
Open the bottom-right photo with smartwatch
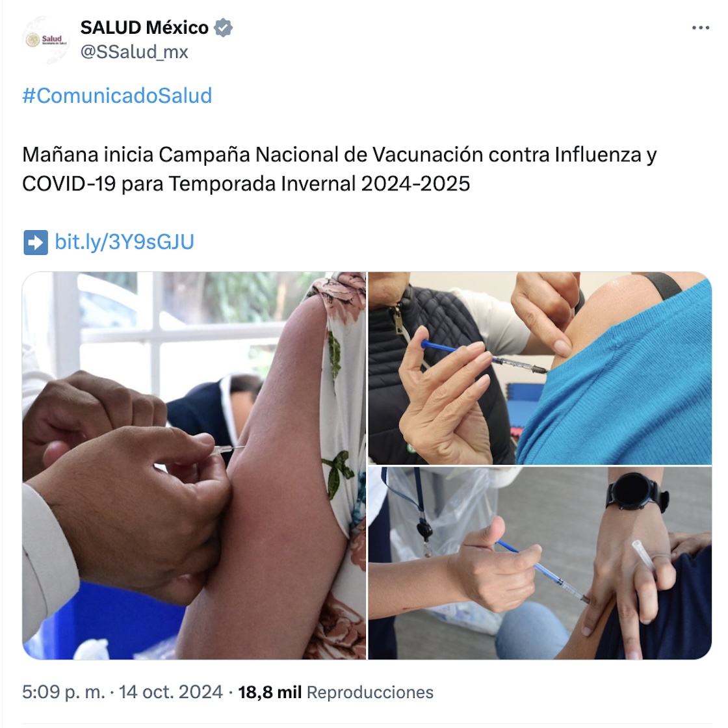click(540, 563)
